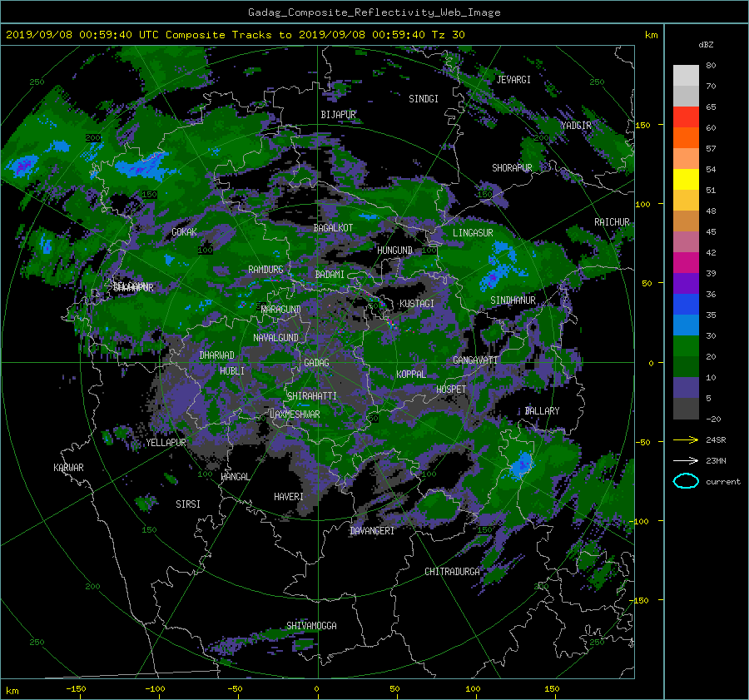
Task: Click the KARWAR city label
Action: pos(68,468)
